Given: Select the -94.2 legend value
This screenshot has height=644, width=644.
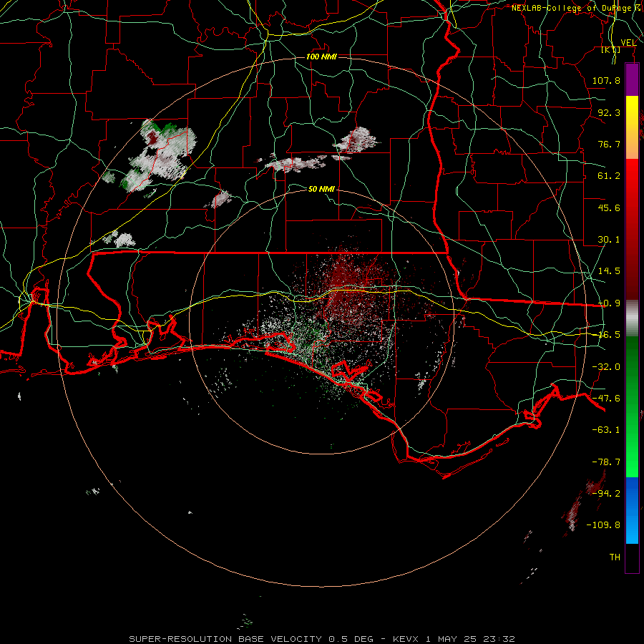Looking at the screenshot, I should click(x=606, y=493).
